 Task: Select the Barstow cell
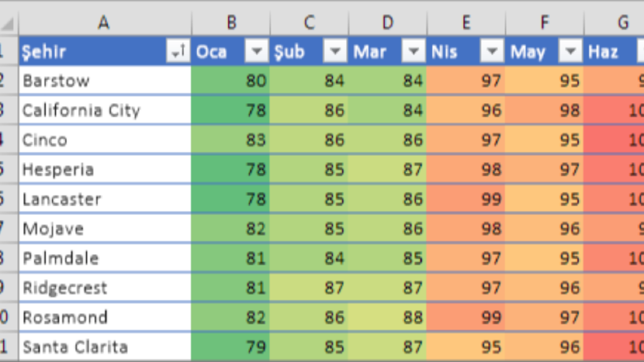105,80
